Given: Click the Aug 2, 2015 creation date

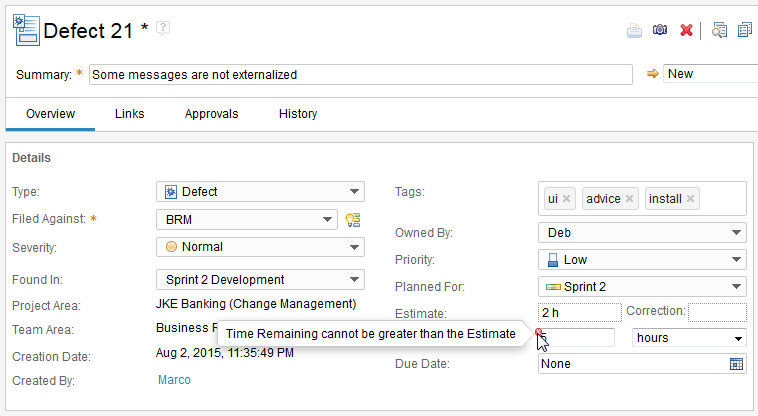Looking at the screenshot, I should pos(225,353).
